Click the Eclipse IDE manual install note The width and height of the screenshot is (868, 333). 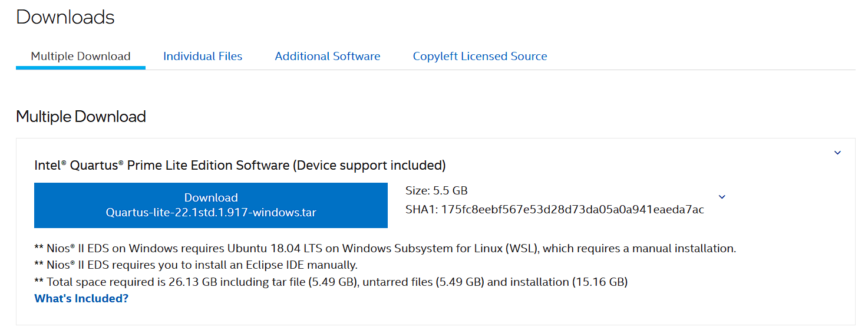pos(196,265)
